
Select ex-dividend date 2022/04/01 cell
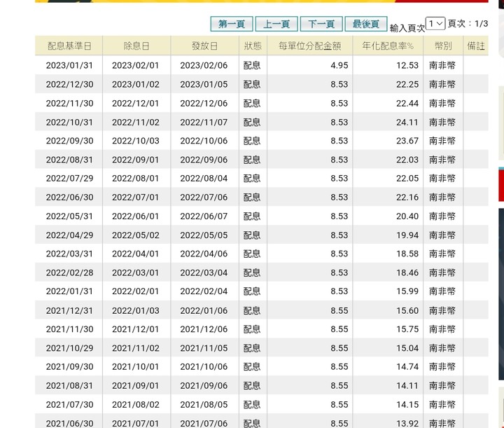pos(136,254)
